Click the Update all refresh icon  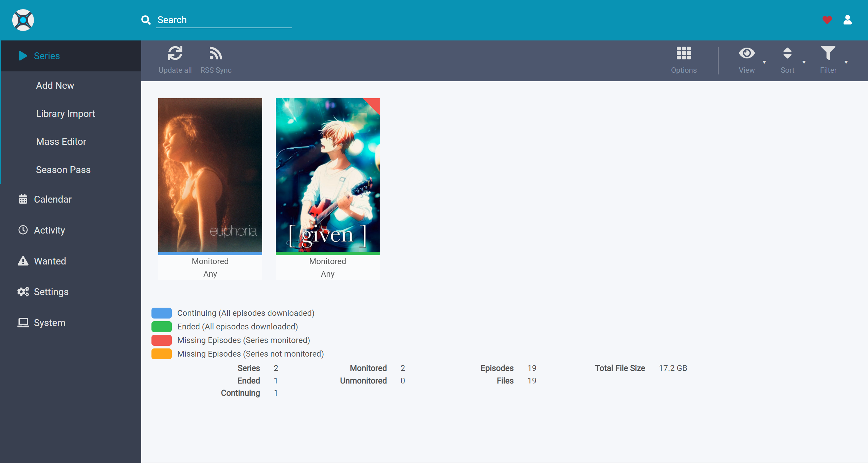(x=175, y=53)
